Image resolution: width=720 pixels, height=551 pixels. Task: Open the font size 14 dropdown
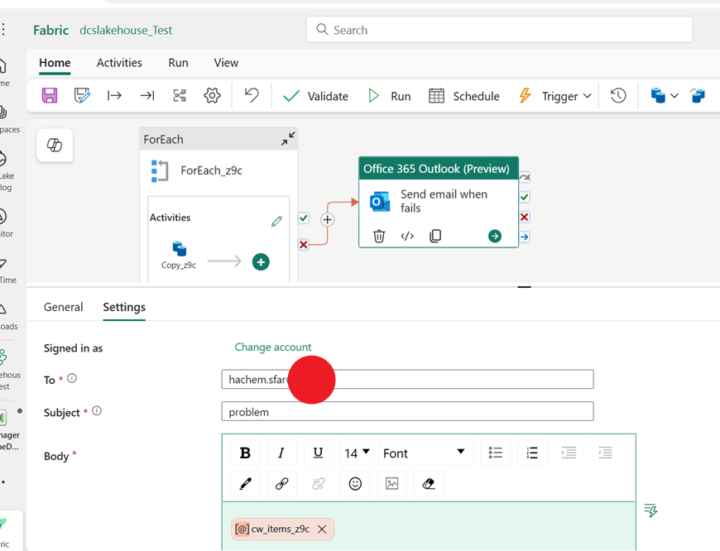pos(357,453)
